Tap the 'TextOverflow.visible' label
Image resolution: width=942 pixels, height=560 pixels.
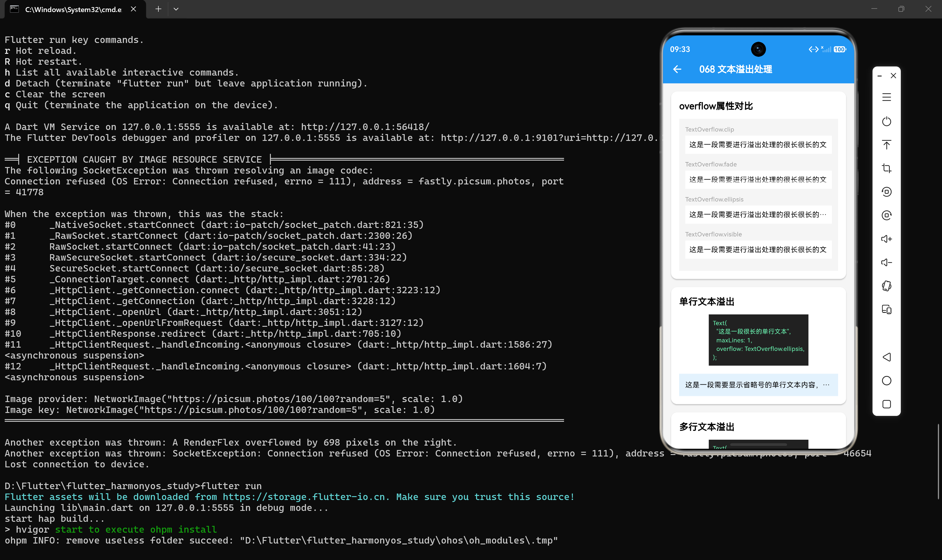pyautogui.click(x=713, y=234)
